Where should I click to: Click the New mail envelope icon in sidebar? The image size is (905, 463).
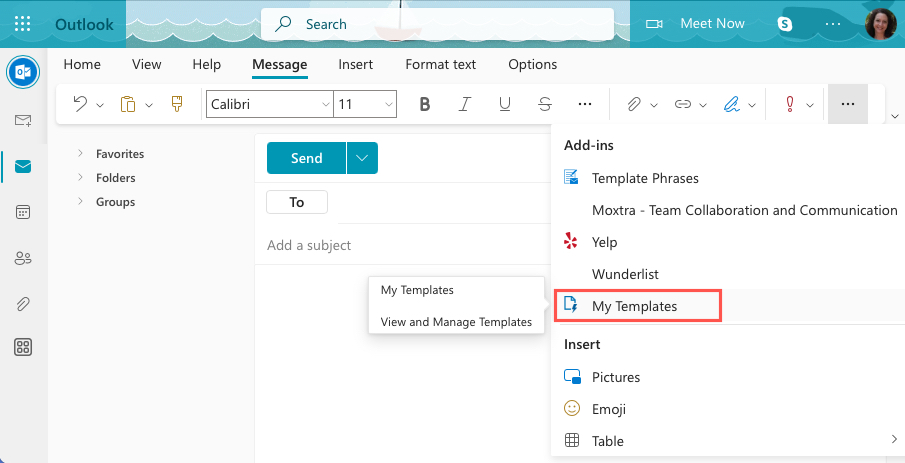pos(23,120)
